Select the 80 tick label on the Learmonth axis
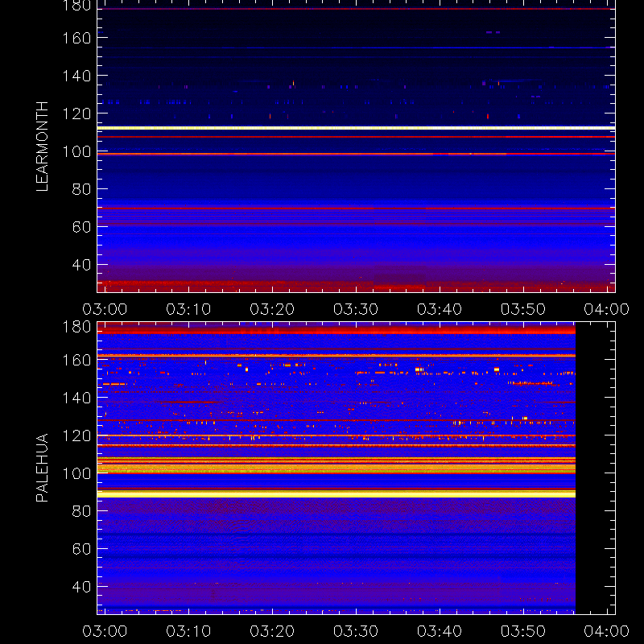 81,189
